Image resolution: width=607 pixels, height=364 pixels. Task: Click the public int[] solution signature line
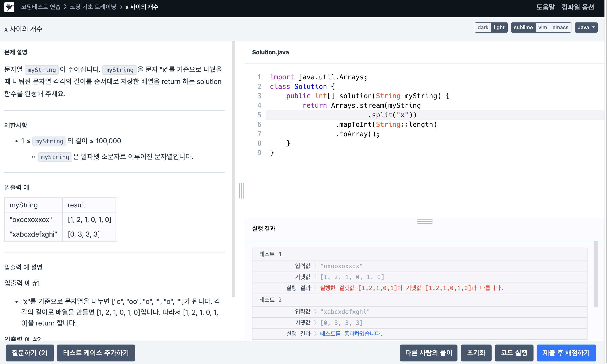click(367, 96)
